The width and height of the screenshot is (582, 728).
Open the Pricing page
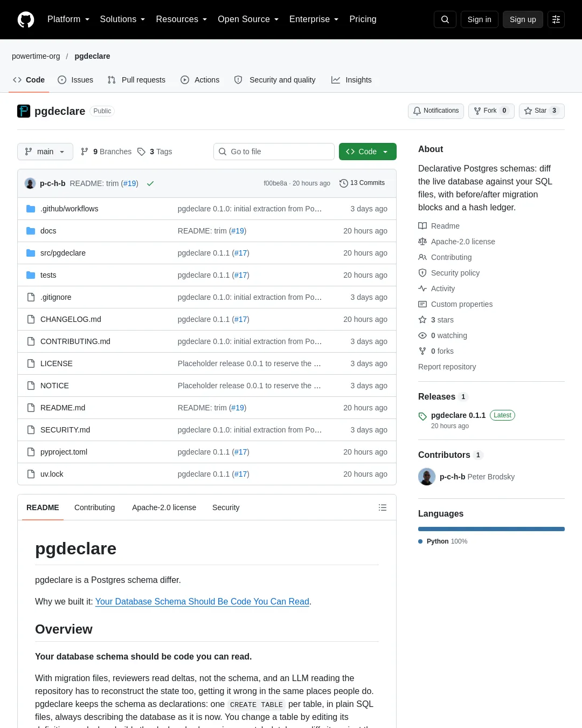(363, 19)
